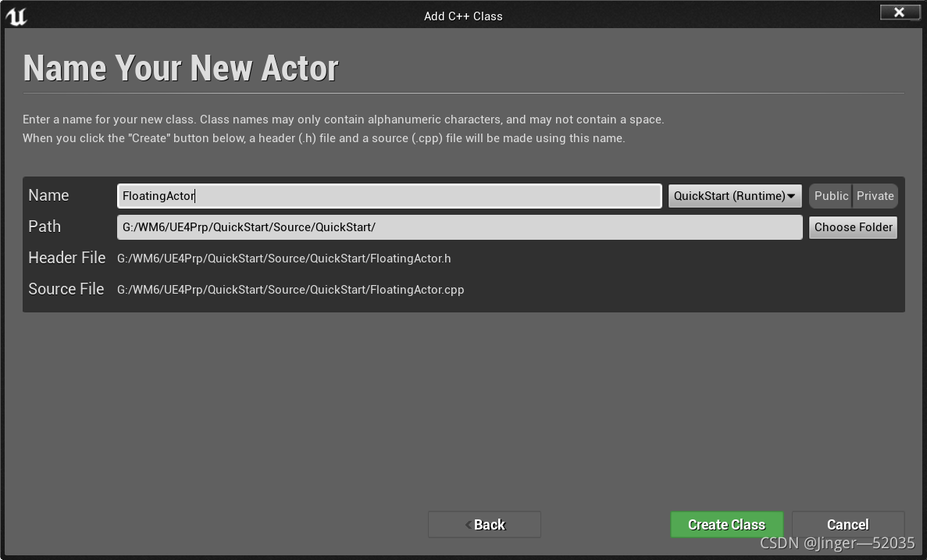Select the Private class location toggle

(875, 196)
